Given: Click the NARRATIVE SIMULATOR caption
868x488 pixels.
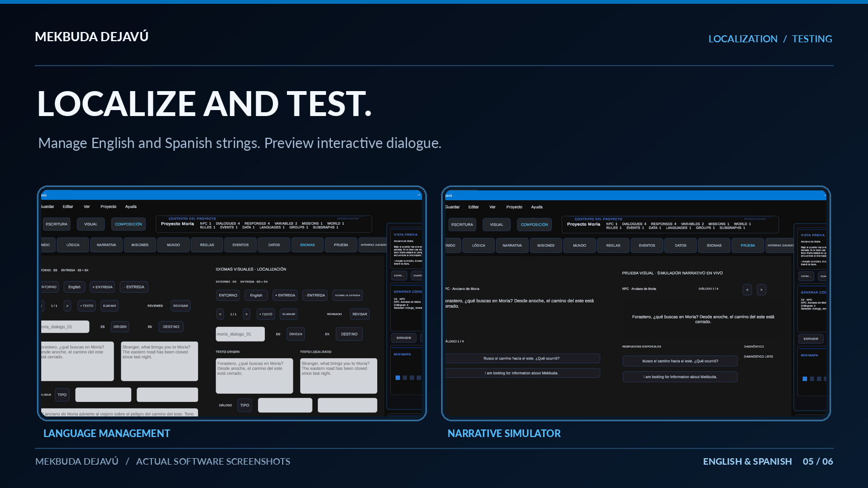Looking at the screenshot, I should click(504, 433).
